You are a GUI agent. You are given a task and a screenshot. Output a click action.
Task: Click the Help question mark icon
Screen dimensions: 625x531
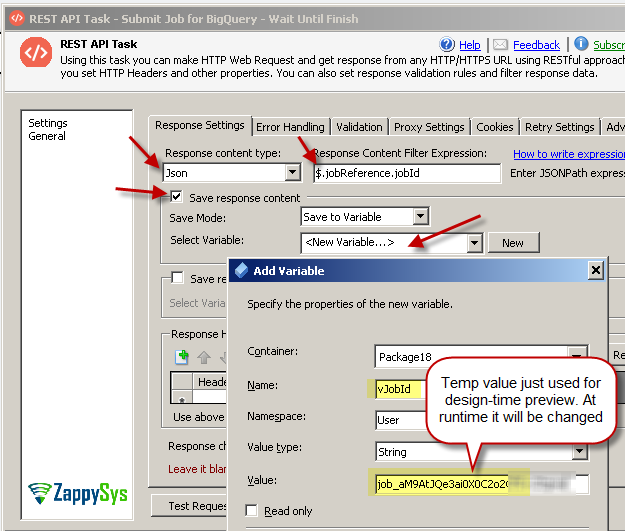tap(447, 44)
